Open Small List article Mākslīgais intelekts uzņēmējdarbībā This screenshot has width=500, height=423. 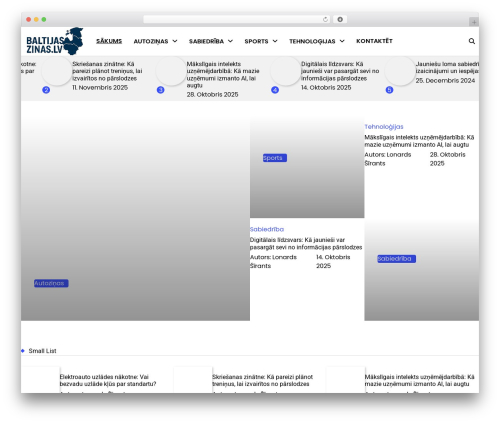419,380
